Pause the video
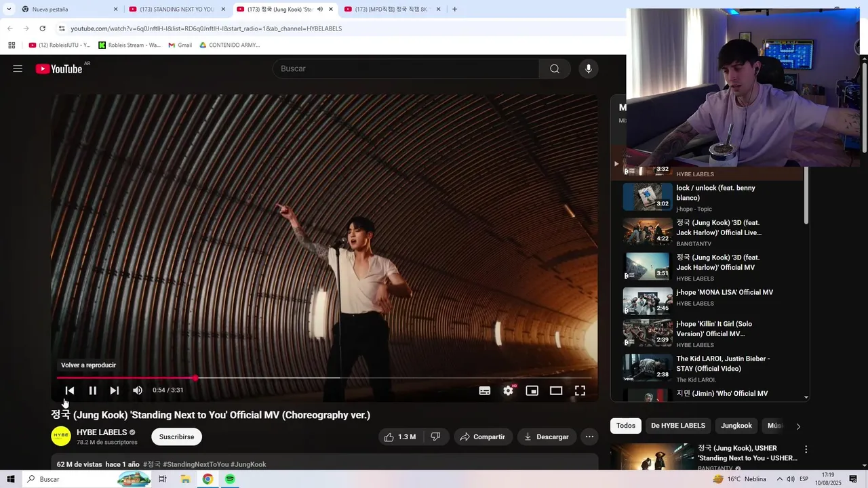This screenshot has height=488, width=868. click(92, 390)
